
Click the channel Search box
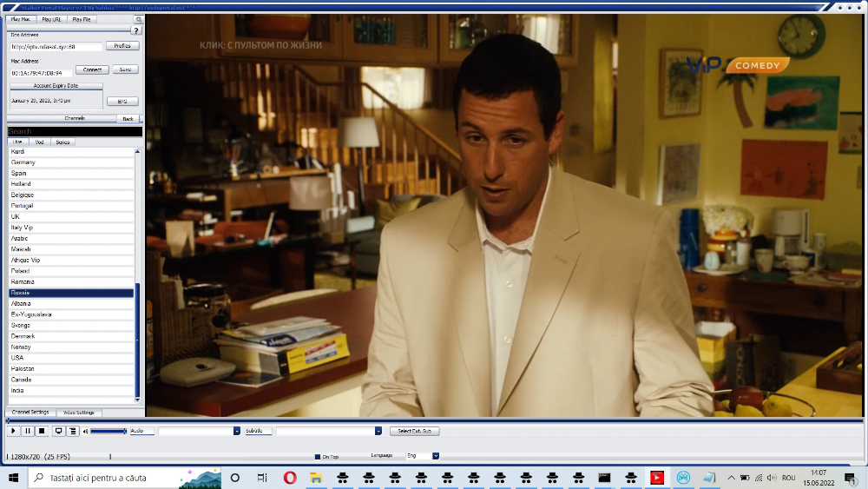75,132
